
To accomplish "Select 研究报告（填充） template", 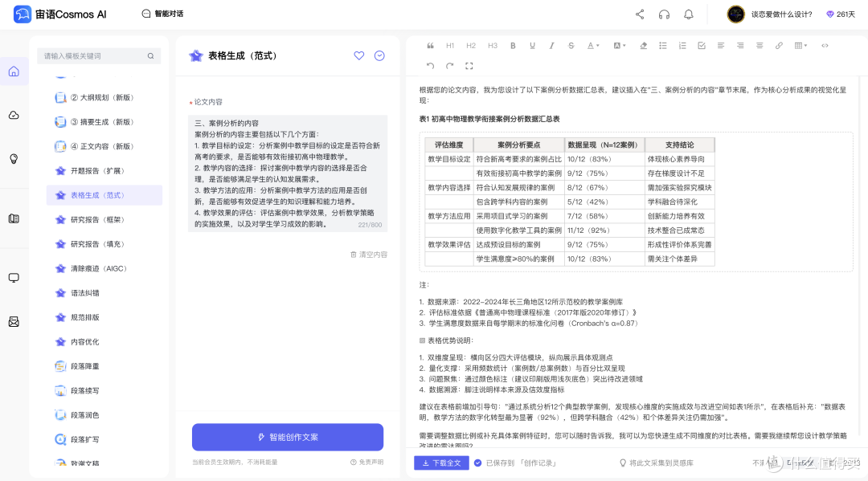I will (x=104, y=244).
